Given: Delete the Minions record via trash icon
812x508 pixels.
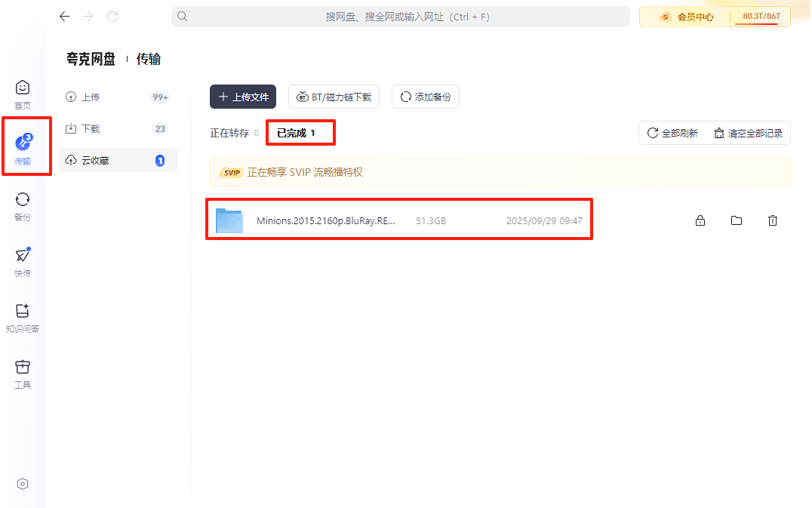Looking at the screenshot, I should coord(773,220).
